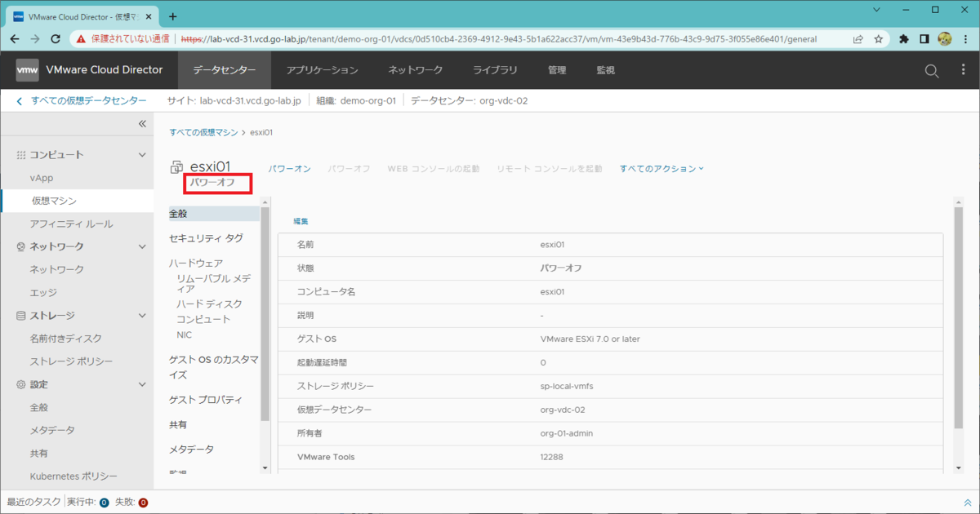Click the Storage section icon in sidebar
Image resolution: width=980 pixels, height=514 pixels.
[21, 316]
